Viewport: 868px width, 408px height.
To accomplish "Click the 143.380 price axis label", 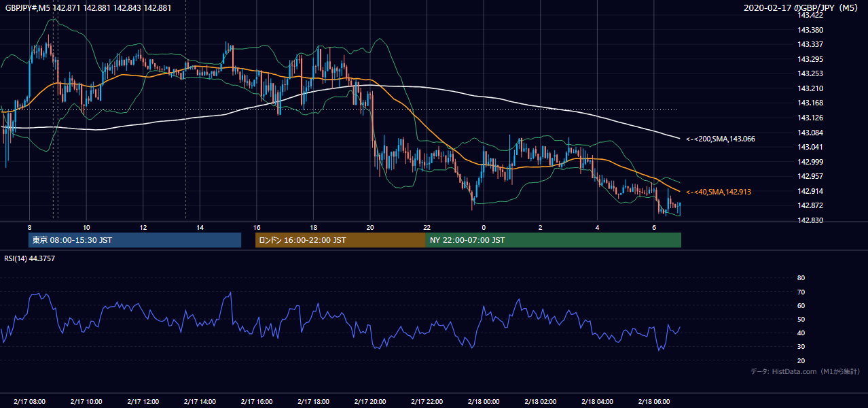I will pyautogui.click(x=810, y=30).
